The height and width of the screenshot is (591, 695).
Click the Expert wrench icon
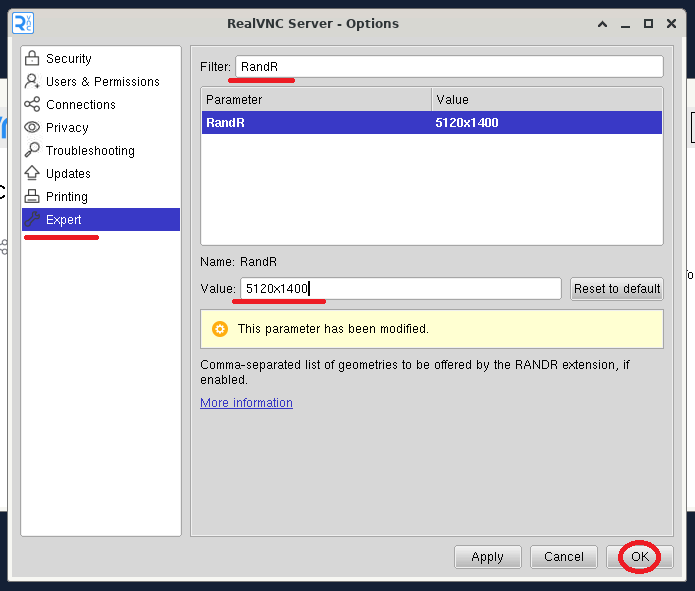(32, 219)
